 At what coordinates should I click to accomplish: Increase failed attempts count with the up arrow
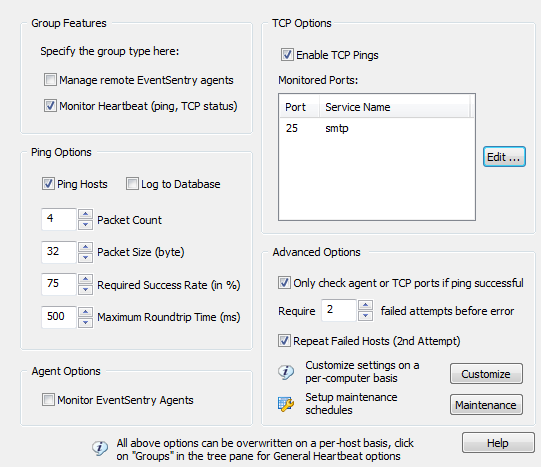tap(365, 305)
